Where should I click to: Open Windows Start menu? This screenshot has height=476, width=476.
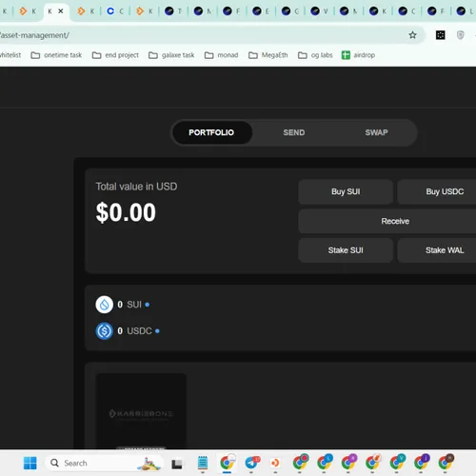[x=30, y=464]
